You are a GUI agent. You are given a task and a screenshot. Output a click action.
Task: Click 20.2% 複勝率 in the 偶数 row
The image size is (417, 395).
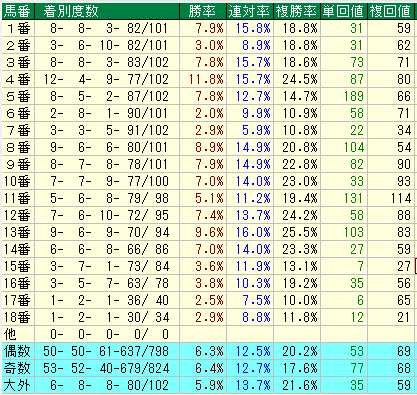click(300, 351)
